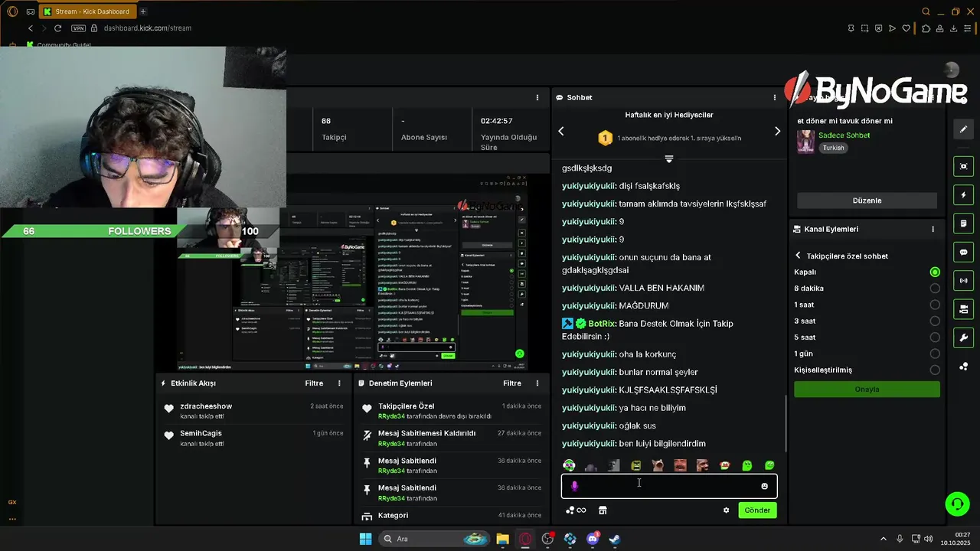The width and height of the screenshot is (980, 551).
Task: Select the 3 saat radio option
Action: click(x=935, y=321)
